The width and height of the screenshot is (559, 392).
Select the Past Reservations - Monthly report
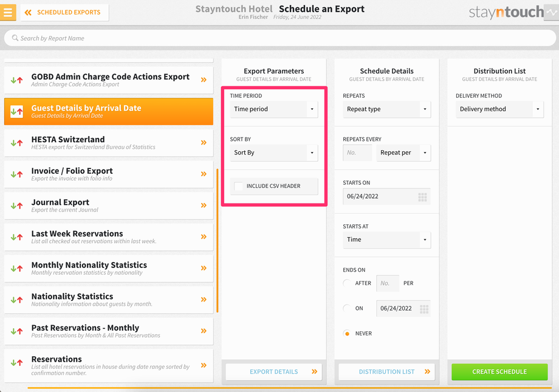point(109,331)
